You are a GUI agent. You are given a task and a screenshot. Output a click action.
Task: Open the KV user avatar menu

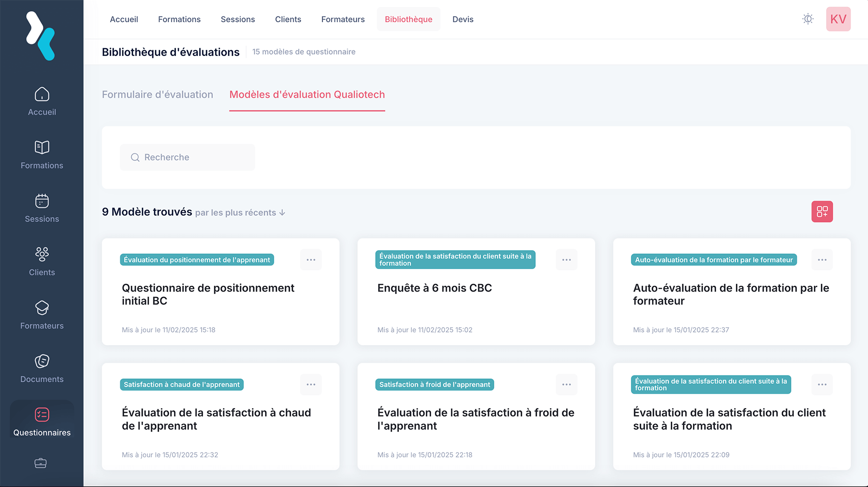[838, 19]
